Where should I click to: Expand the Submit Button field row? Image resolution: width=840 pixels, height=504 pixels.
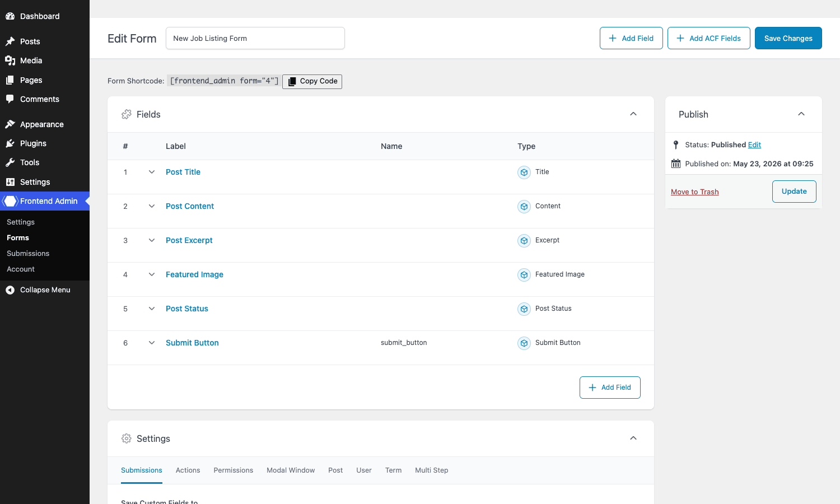tap(152, 343)
